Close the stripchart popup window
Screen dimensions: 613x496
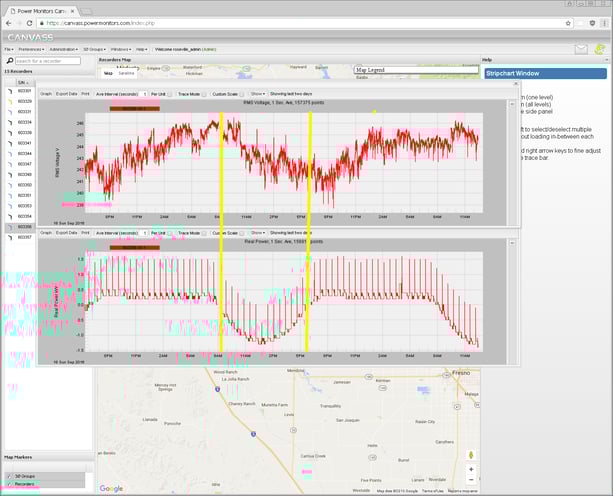click(516, 84)
